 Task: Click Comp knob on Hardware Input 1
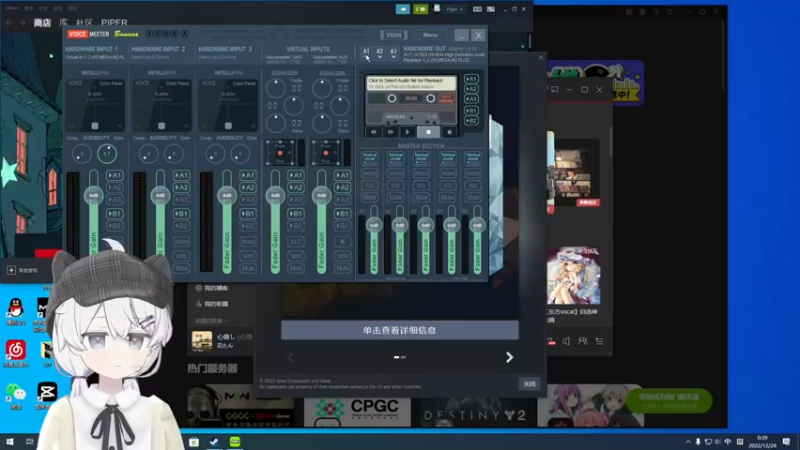click(82, 154)
